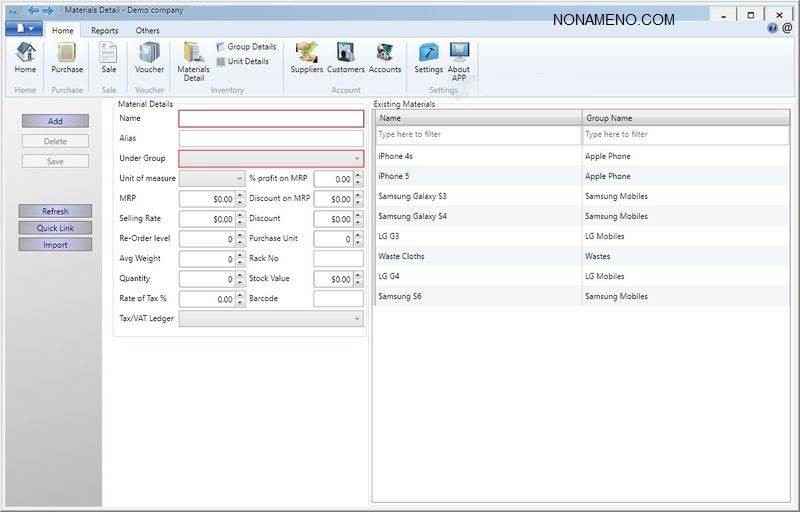Click the Add button
This screenshot has height=512, width=800.
(x=55, y=121)
